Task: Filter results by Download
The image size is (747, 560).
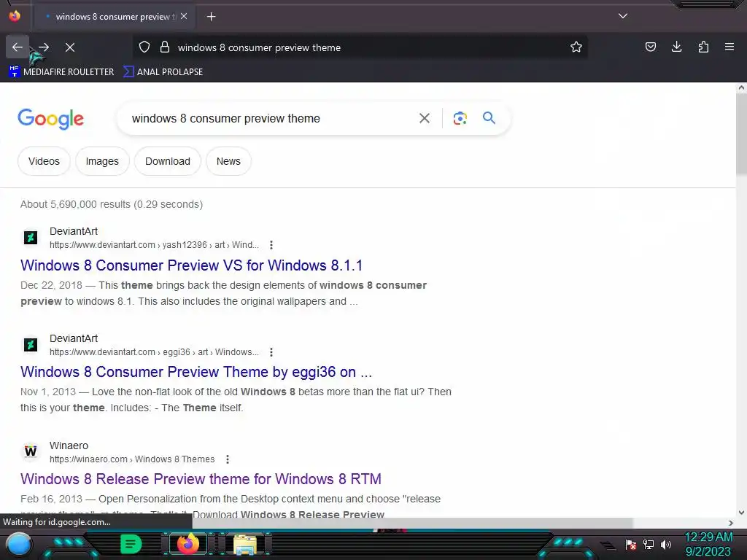Action: tap(168, 161)
